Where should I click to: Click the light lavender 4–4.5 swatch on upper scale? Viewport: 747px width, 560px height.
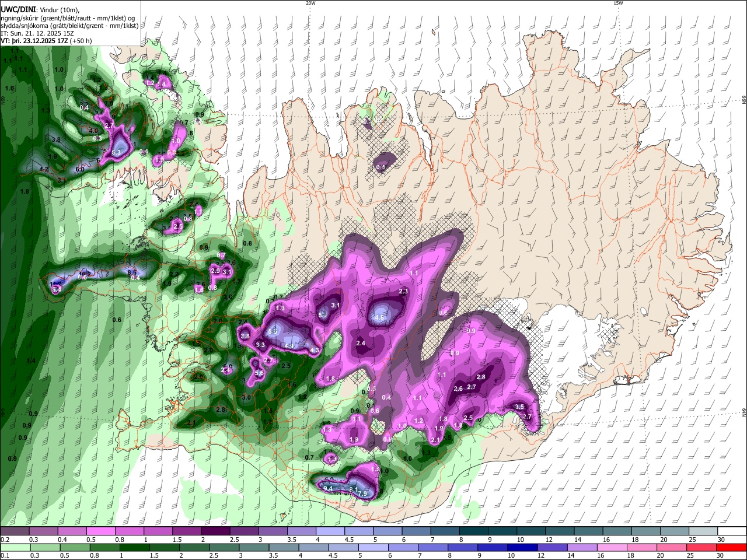pos(330,531)
